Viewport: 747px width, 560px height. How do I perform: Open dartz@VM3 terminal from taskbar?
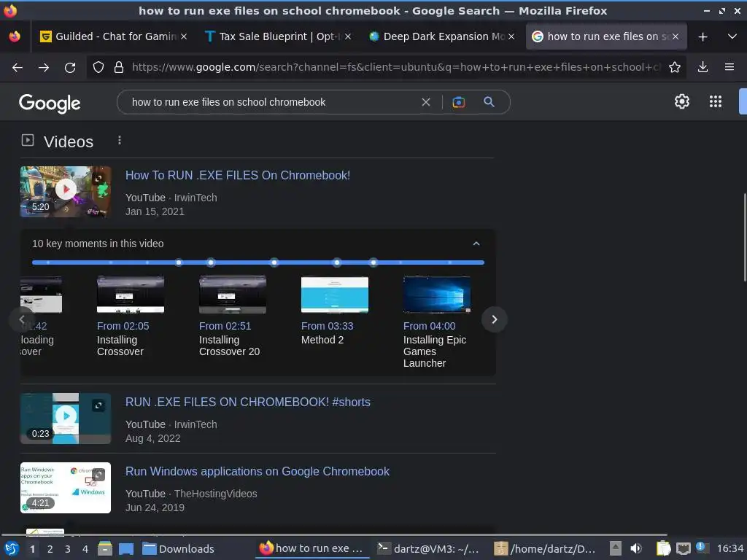click(x=427, y=549)
